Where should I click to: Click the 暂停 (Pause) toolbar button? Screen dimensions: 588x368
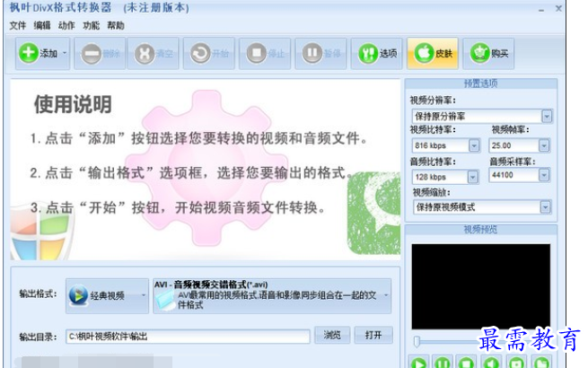pyautogui.click(x=320, y=53)
